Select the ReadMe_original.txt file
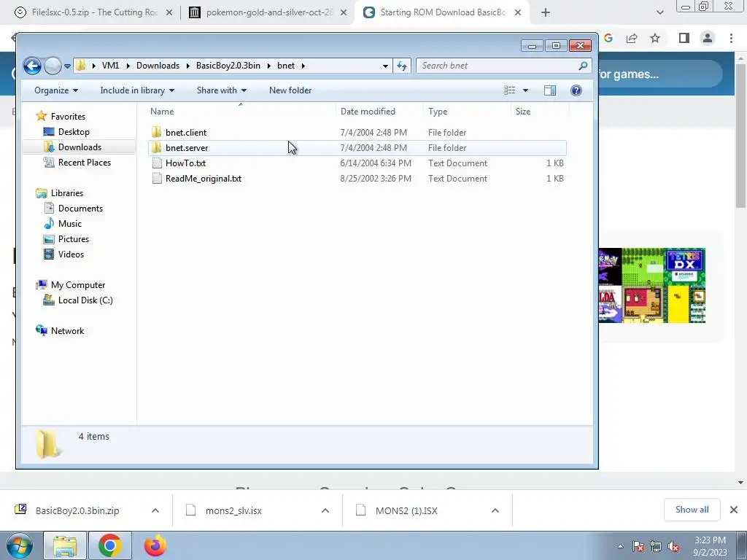The image size is (747, 560). coord(357,178)
